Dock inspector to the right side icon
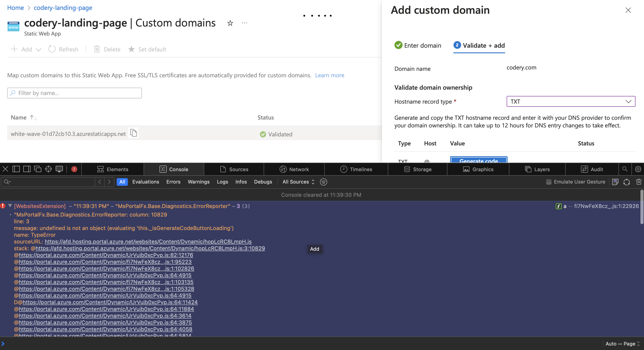 tap(27, 169)
